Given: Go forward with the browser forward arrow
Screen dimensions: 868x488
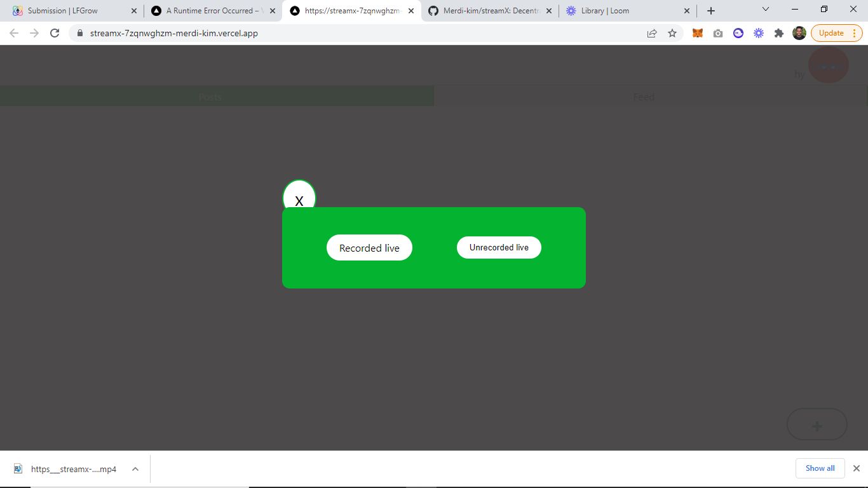Looking at the screenshot, I should click(34, 33).
